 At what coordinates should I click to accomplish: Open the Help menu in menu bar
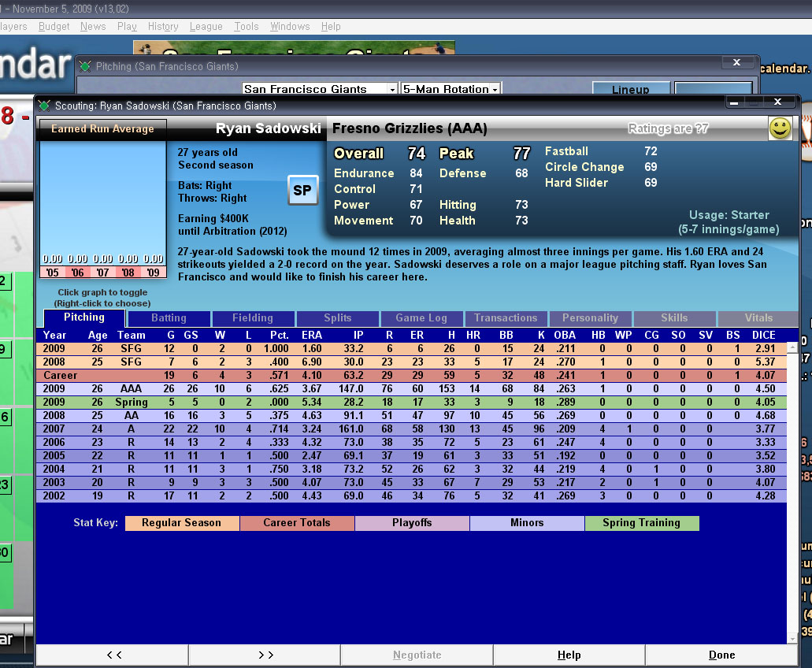pos(331,27)
